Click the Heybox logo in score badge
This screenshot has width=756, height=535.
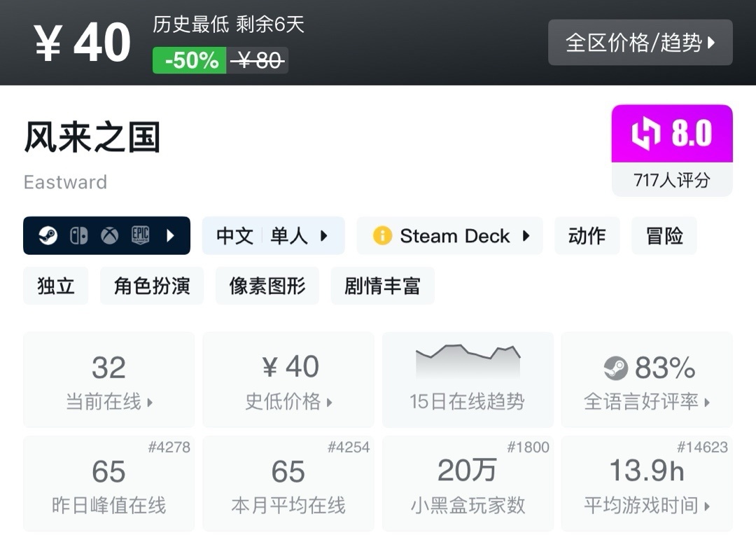click(645, 134)
